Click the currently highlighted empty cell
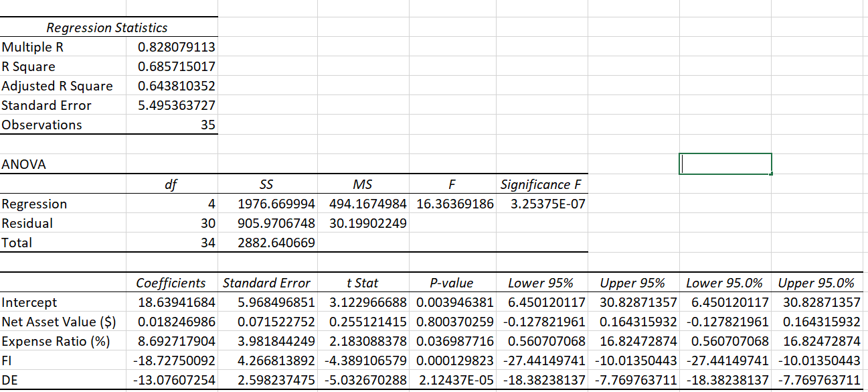This screenshot has width=868, height=392. click(725, 163)
